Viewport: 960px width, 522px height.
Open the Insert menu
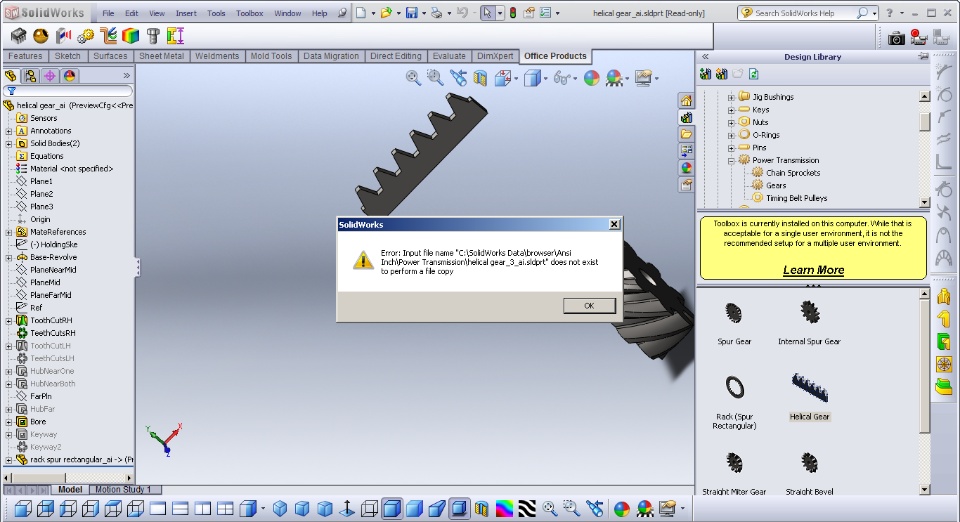186,13
